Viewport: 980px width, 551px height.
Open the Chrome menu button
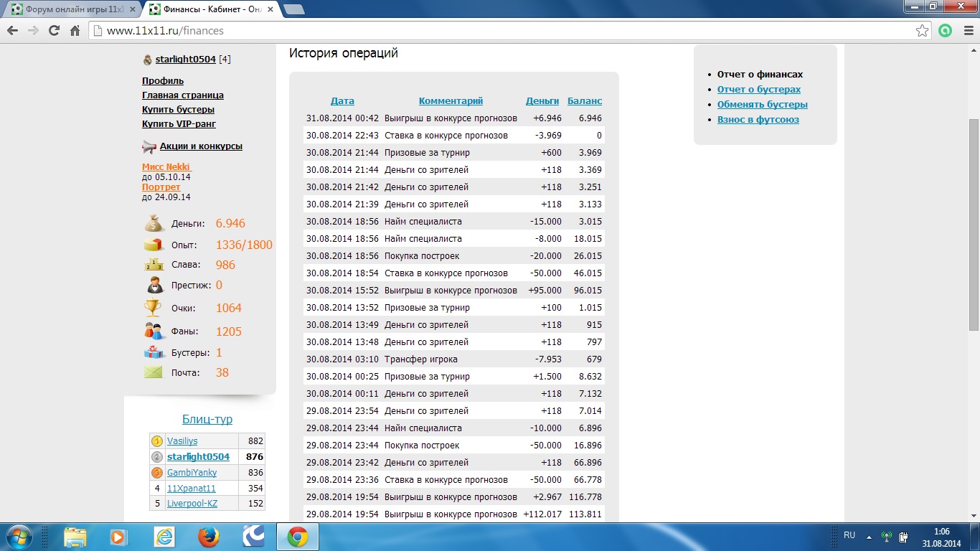click(966, 31)
